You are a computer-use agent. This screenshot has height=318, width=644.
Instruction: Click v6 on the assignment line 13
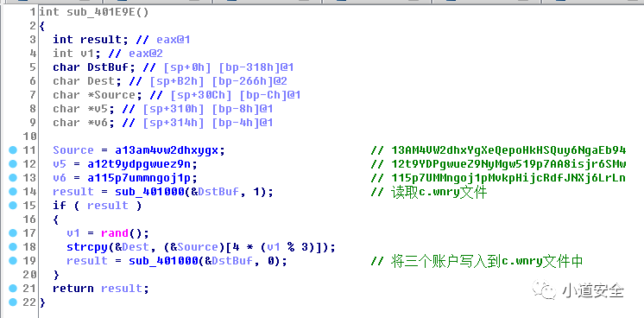pyautogui.click(x=60, y=178)
